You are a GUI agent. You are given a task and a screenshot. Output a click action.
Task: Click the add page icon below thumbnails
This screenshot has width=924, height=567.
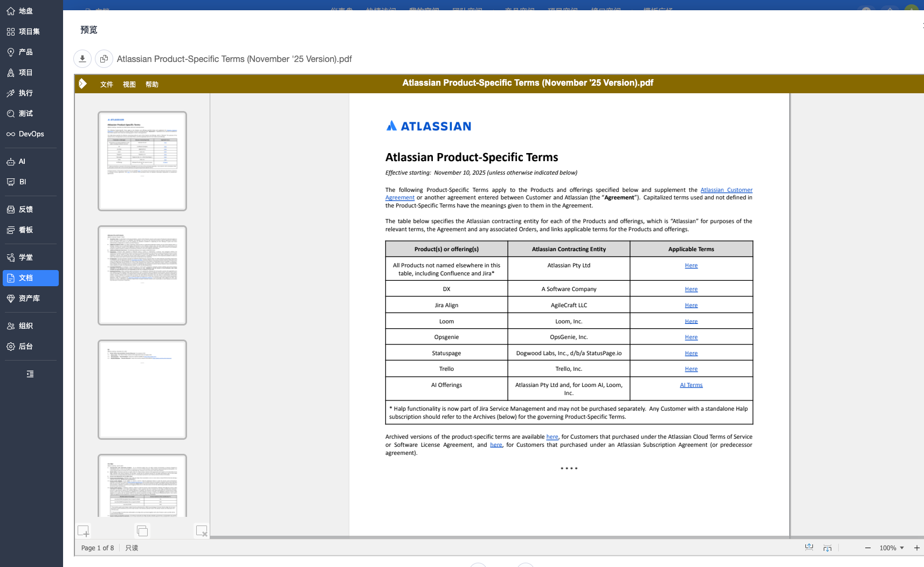84,531
